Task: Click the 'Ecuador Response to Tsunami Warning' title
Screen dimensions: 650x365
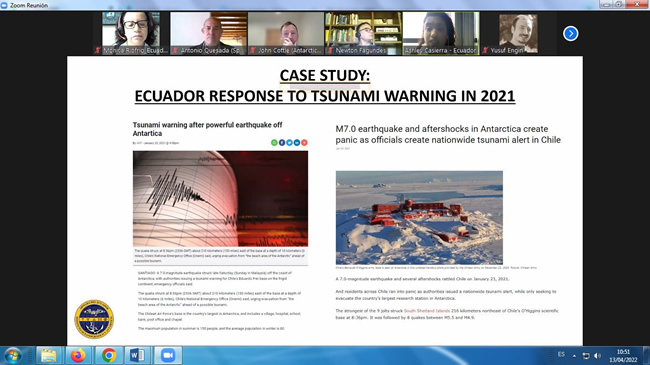Action: [x=325, y=96]
